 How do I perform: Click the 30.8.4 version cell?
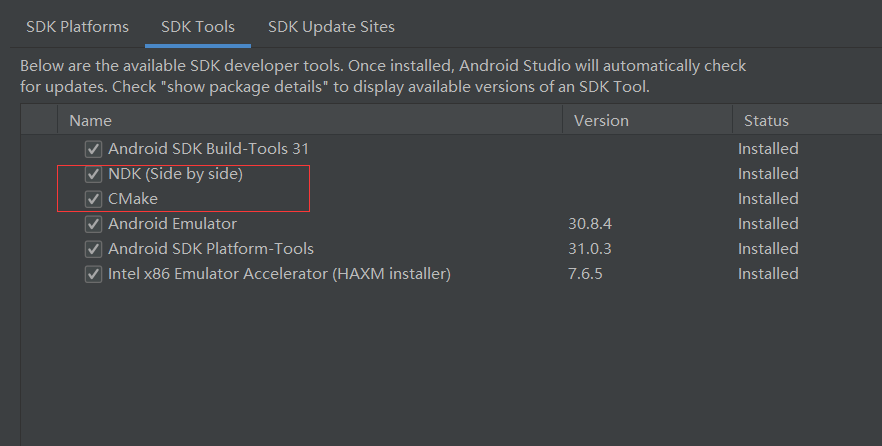[x=588, y=224]
